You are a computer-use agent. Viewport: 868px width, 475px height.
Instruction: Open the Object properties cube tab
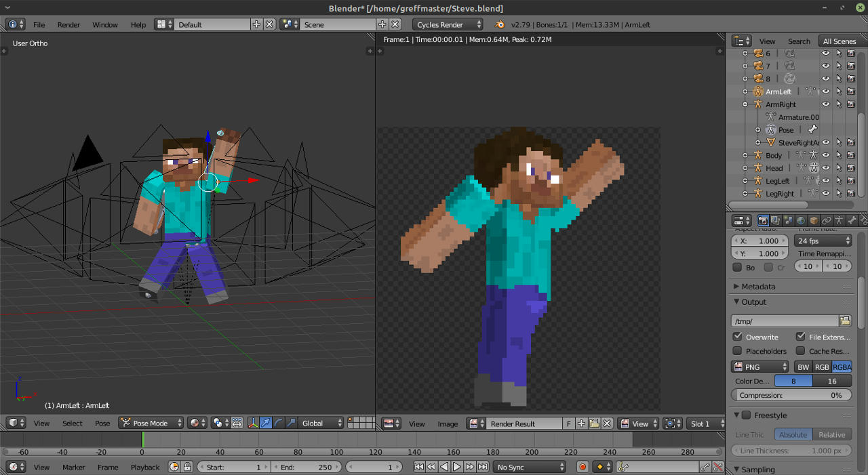(814, 220)
